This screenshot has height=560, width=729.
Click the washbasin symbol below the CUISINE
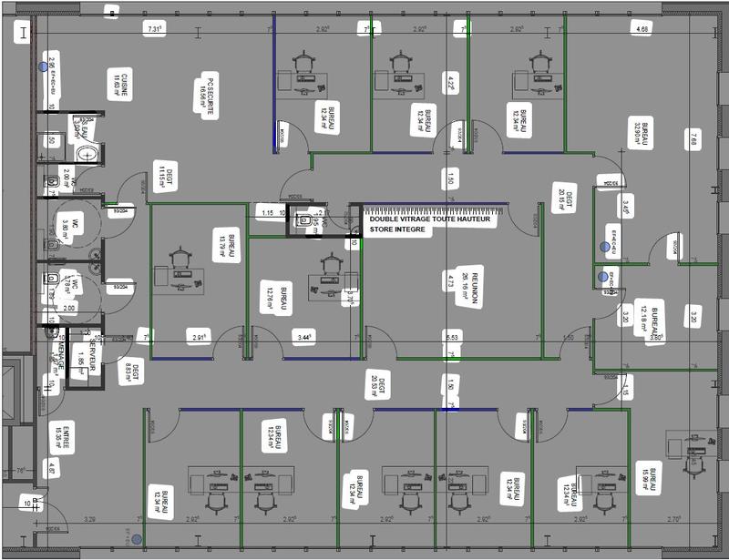(x=87, y=152)
